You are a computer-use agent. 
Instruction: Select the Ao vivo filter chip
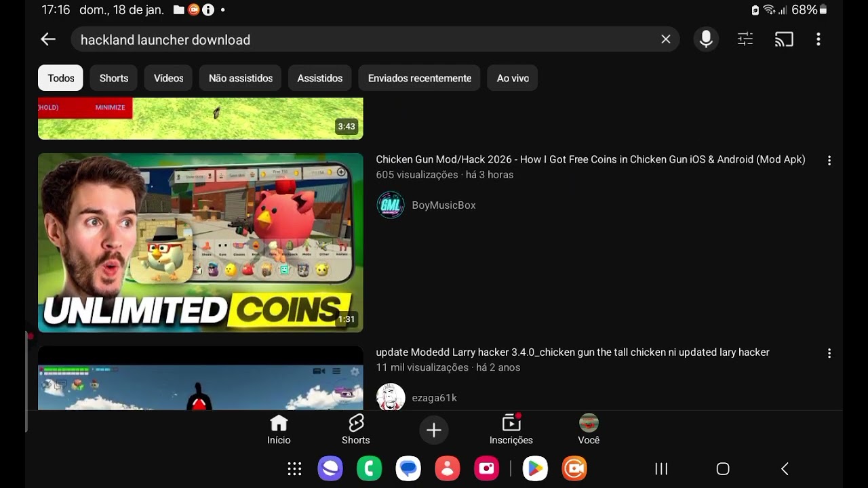point(513,78)
